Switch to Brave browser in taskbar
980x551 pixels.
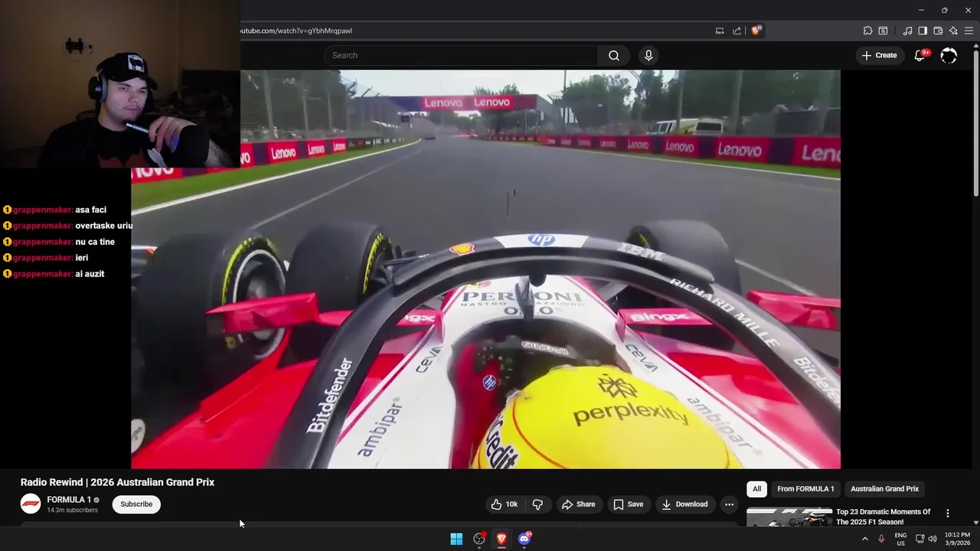coord(501,539)
